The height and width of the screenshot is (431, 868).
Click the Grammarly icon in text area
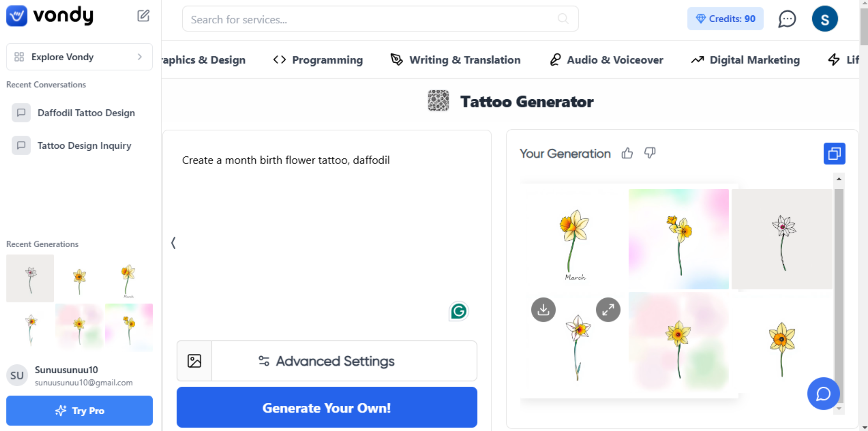(x=459, y=311)
